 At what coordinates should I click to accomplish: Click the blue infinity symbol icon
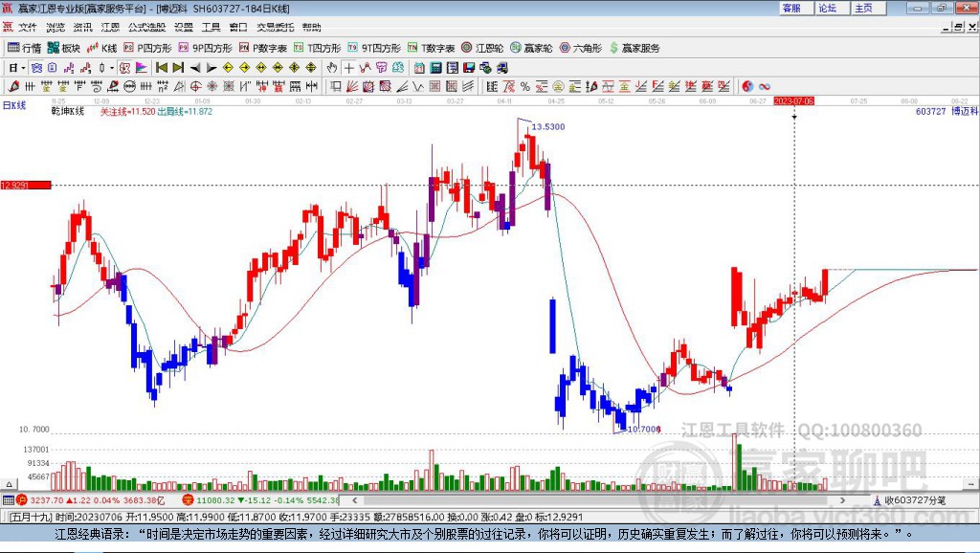(x=764, y=86)
